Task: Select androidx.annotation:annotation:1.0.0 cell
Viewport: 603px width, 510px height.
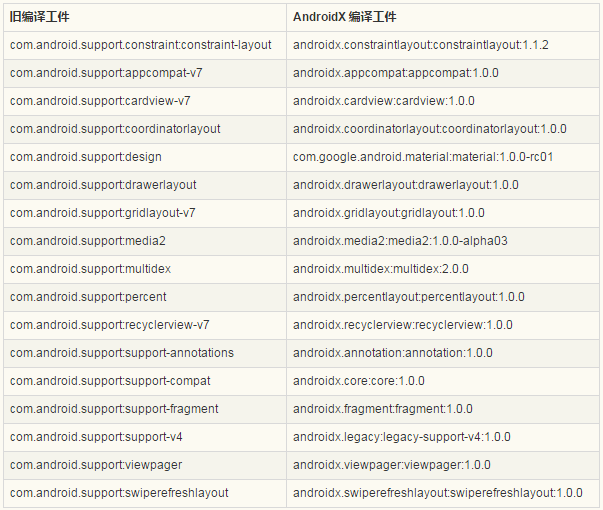Action: coord(443,353)
